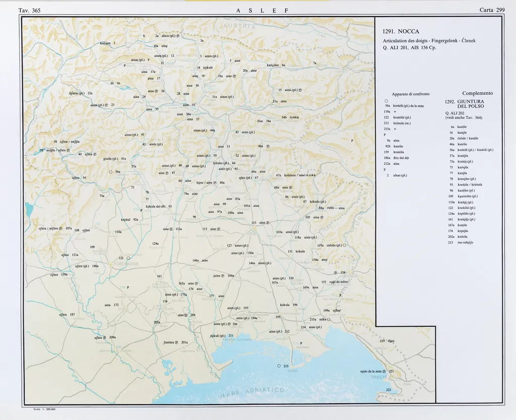Select the circle symbol heading the legend list

[385, 100]
